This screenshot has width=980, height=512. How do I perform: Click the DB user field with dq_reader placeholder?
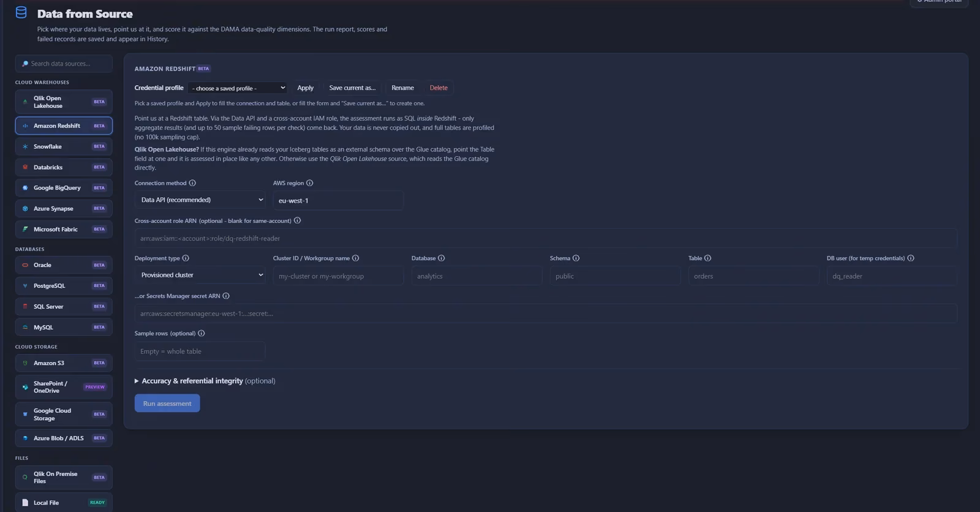(892, 276)
